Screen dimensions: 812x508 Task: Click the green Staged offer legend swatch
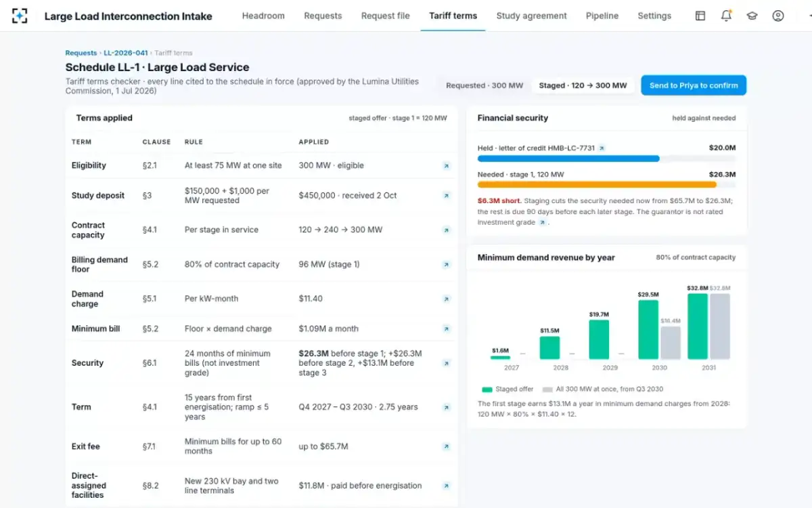tap(487, 389)
